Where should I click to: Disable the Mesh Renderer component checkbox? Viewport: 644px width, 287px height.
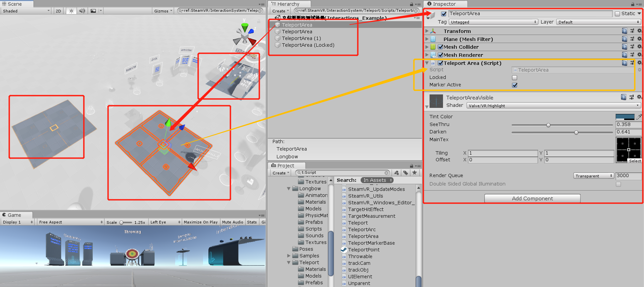point(440,55)
